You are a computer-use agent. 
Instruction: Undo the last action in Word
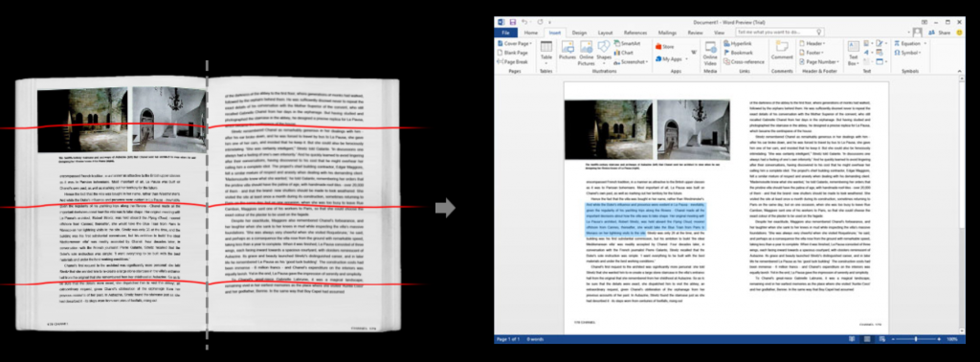click(x=524, y=22)
